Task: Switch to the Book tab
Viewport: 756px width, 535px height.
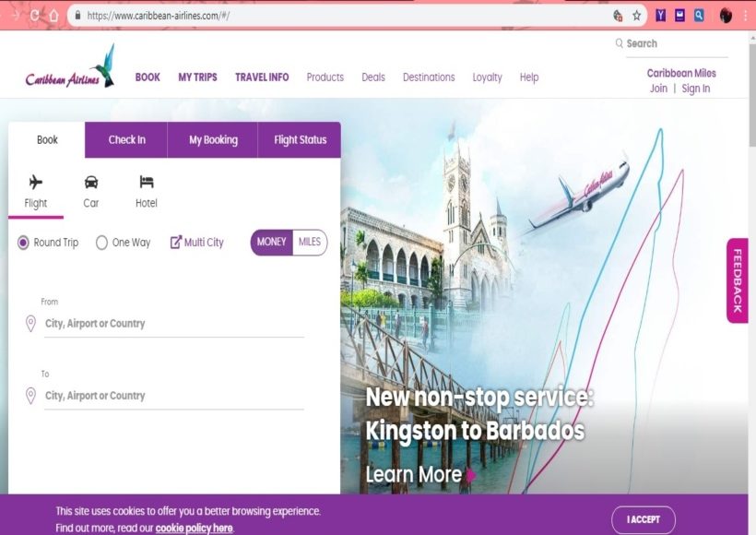Action: point(47,140)
